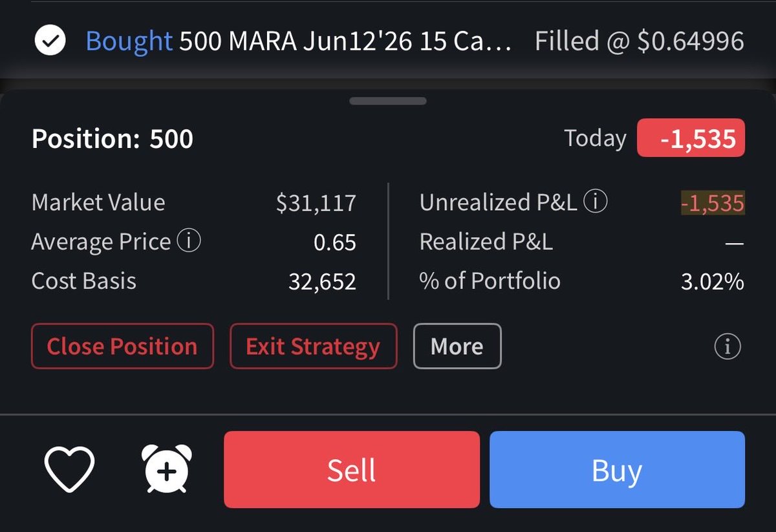Add a price alert with alarm clock icon
The image size is (776, 532).
click(166, 469)
